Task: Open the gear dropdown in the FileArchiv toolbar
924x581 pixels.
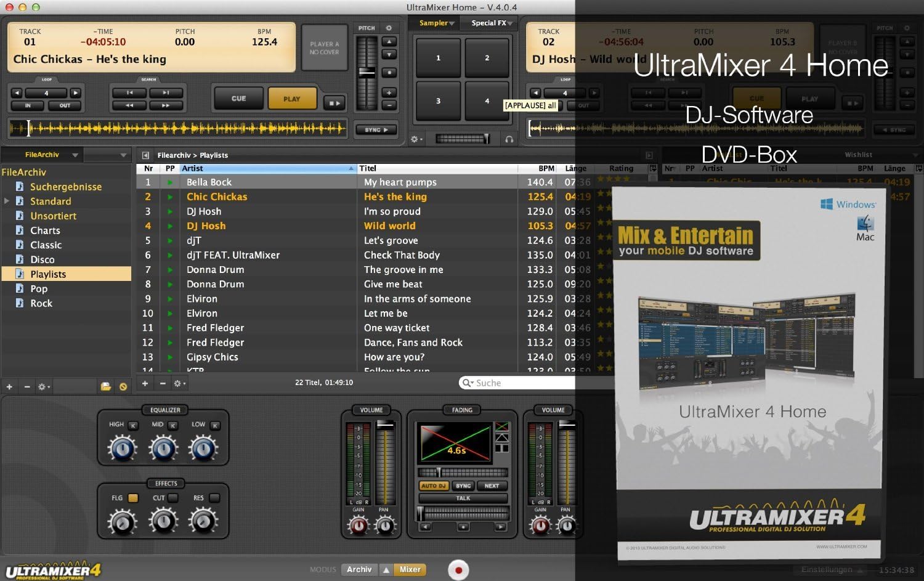Action: [42, 386]
